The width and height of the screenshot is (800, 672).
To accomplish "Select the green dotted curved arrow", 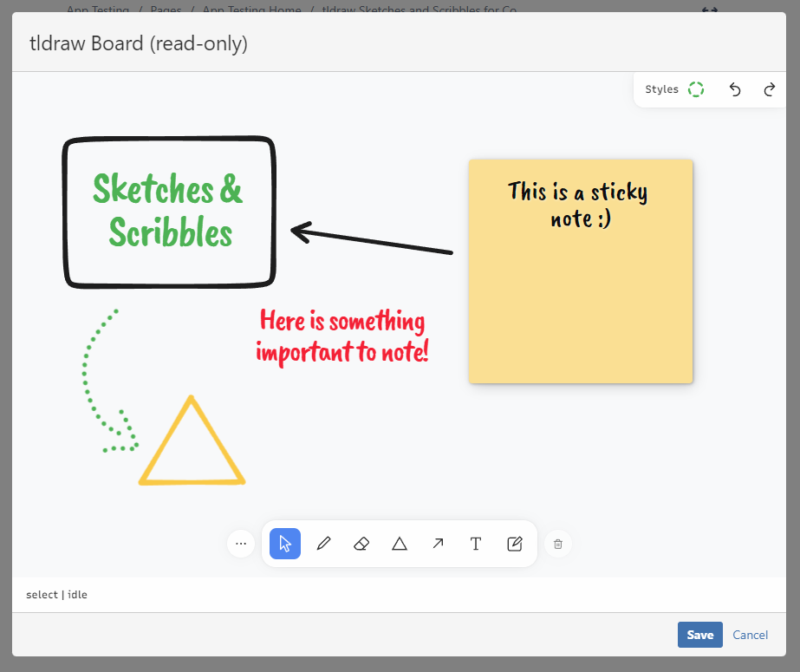I will [88, 382].
